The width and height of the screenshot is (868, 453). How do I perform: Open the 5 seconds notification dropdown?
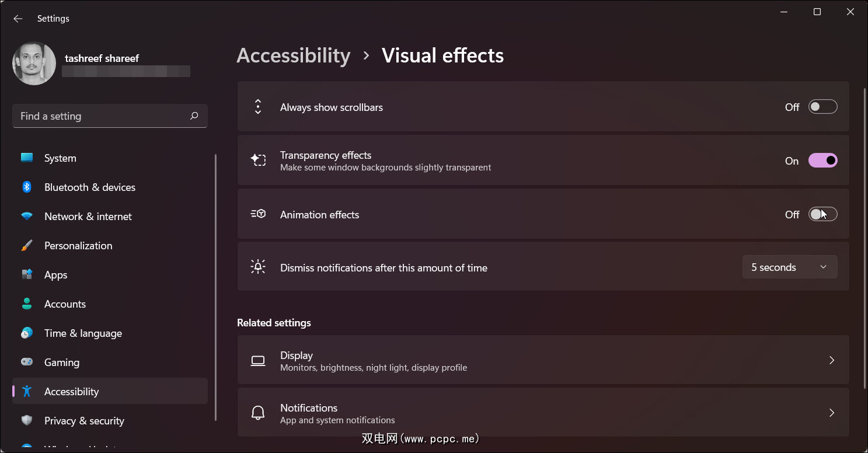tap(789, 267)
